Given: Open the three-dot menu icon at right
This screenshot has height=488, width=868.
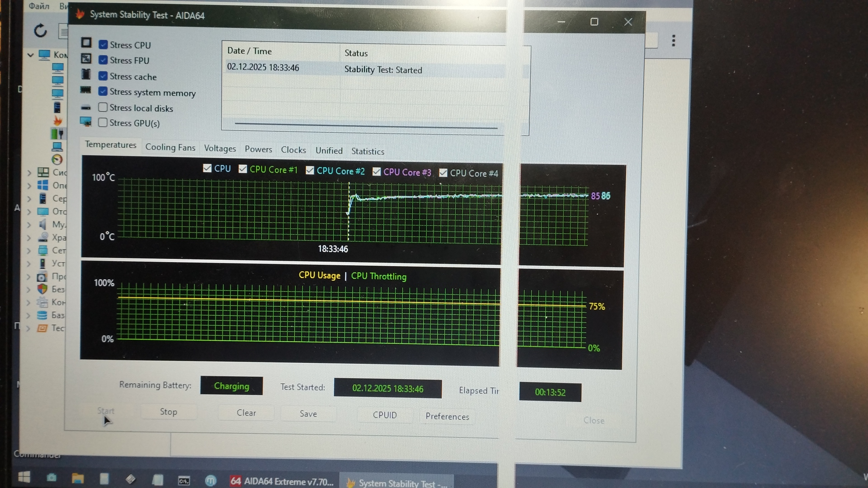Looking at the screenshot, I should tap(673, 41).
